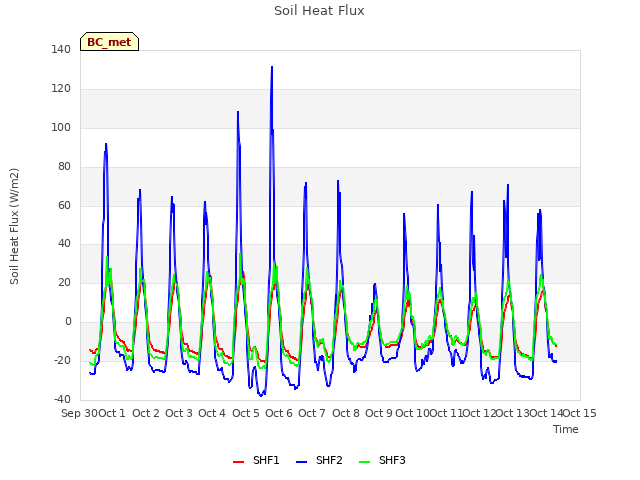640x480 pixels.
Task: Click the highest SHF2 peak on Oct 6
Action: tap(272, 67)
